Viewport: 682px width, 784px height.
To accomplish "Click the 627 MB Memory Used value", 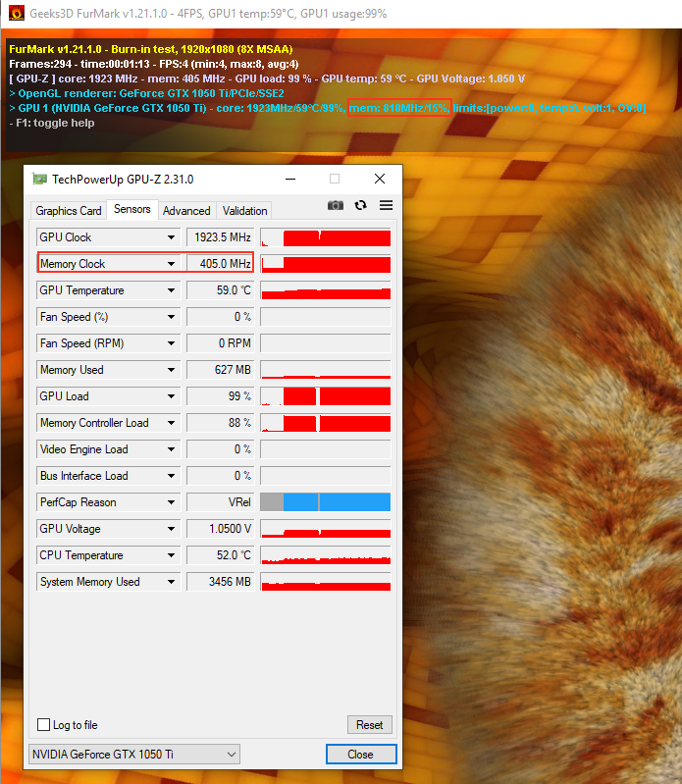I will [221, 370].
